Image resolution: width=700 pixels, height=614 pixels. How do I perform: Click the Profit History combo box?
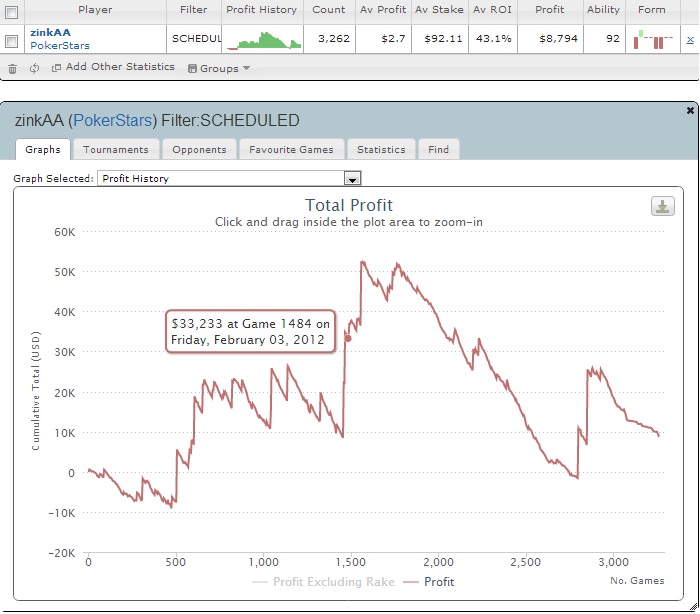[229, 179]
